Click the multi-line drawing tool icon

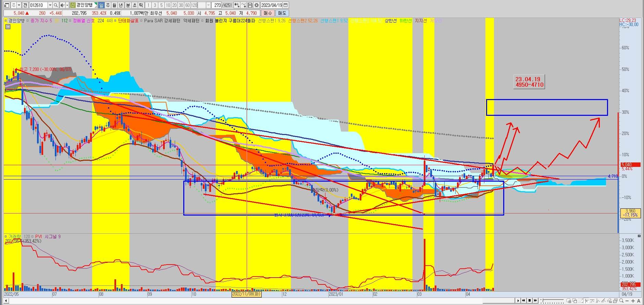[x=604, y=301]
